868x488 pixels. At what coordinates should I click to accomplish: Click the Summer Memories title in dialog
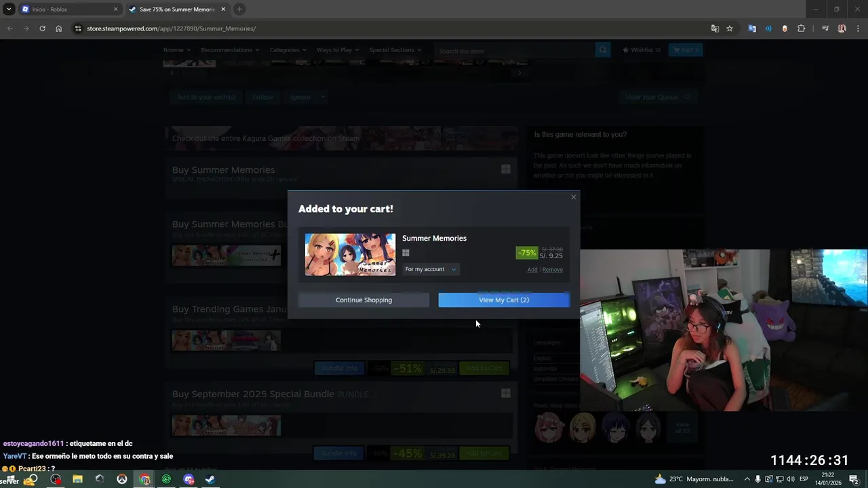[x=434, y=238]
